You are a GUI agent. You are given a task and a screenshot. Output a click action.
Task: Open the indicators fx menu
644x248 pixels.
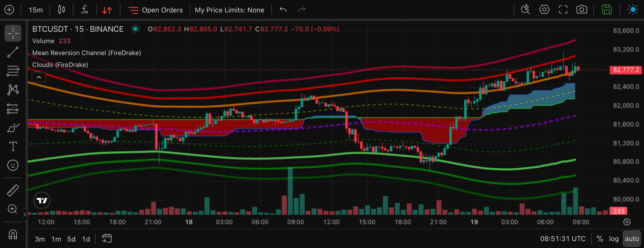(85, 10)
